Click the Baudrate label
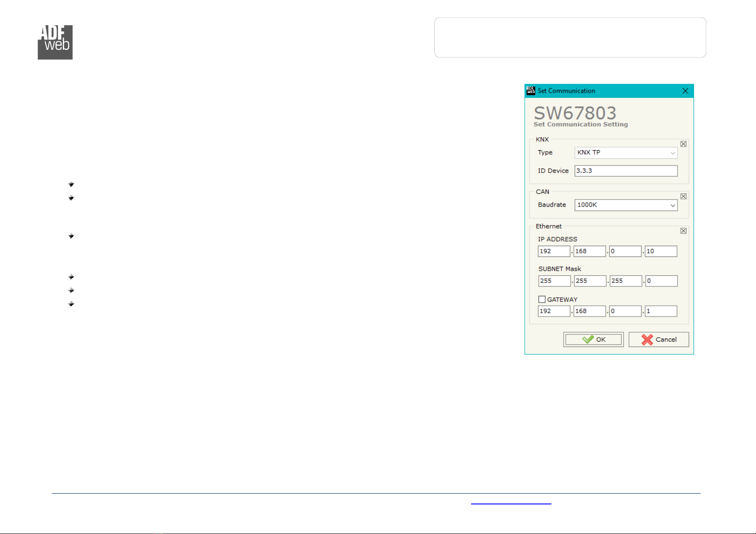Viewport: 756px width, 534px height. click(x=552, y=204)
